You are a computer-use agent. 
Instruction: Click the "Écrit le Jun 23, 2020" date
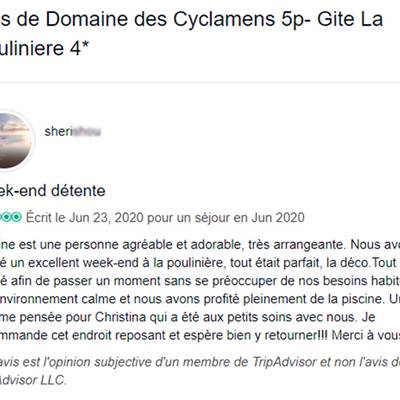(x=85, y=218)
